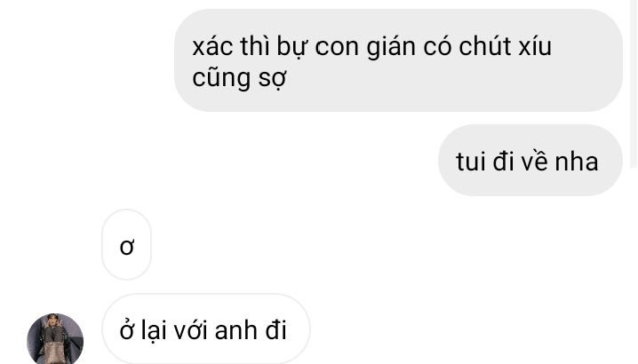This screenshot has height=364, width=638.
Task: Select the 'tui đi về nha' message bubble
Action: pyautogui.click(x=530, y=160)
